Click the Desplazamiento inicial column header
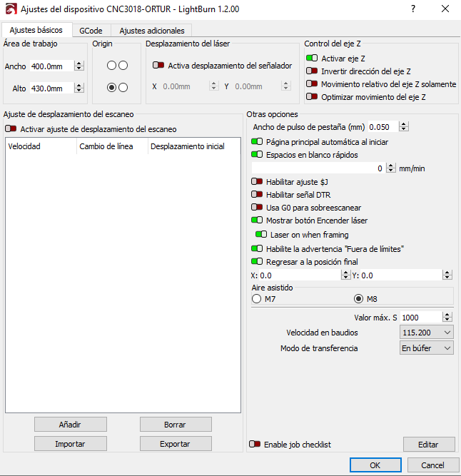 [x=194, y=146]
